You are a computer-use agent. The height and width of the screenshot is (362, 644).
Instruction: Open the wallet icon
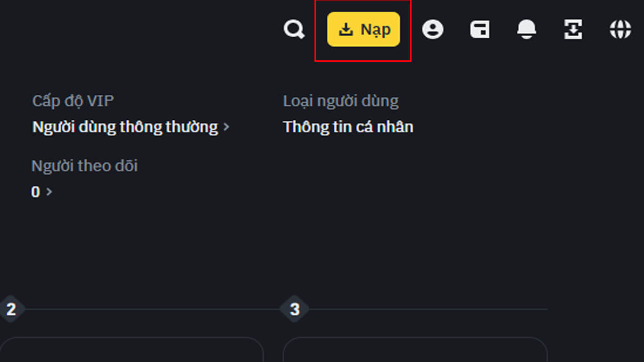coord(479,29)
